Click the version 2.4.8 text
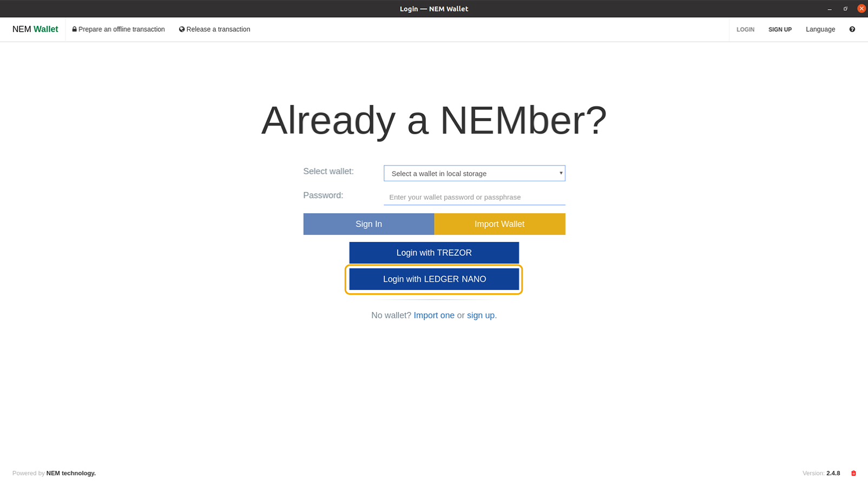This screenshot has height=487, width=868. pyautogui.click(x=833, y=473)
